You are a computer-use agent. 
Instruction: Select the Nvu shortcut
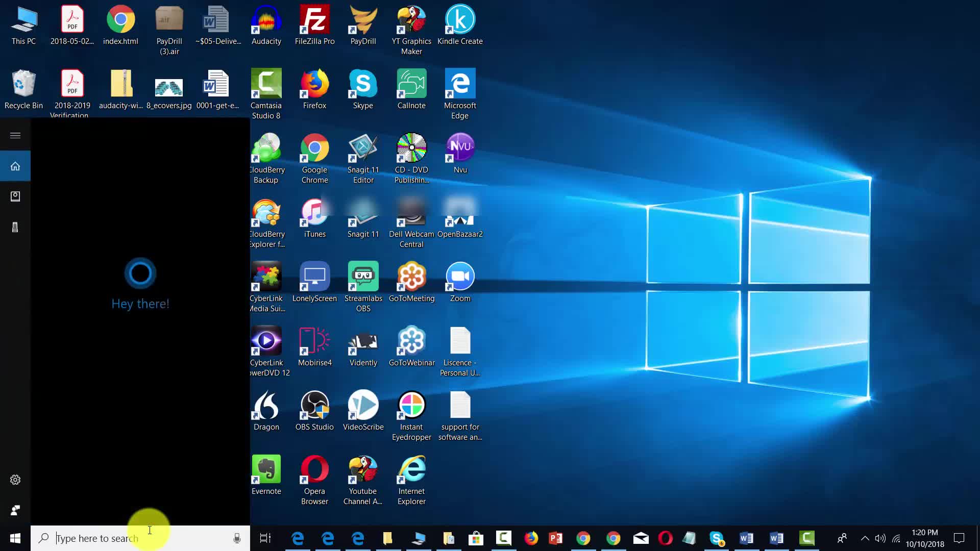(460, 154)
